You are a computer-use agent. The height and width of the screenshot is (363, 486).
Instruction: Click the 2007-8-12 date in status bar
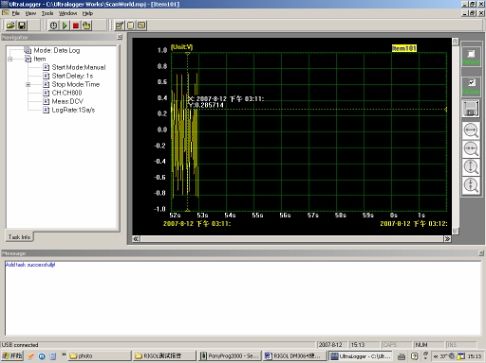click(330, 345)
